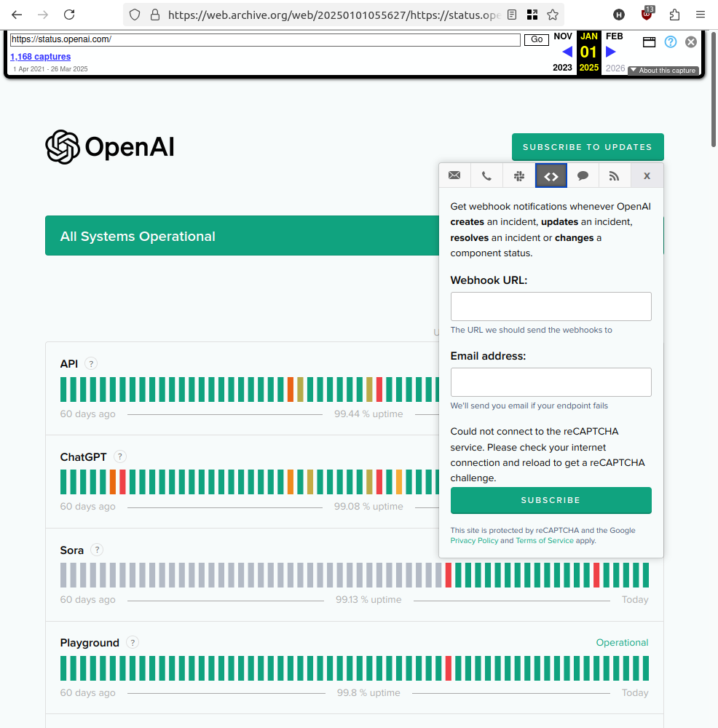Show Playground component help question mark

(133, 643)
